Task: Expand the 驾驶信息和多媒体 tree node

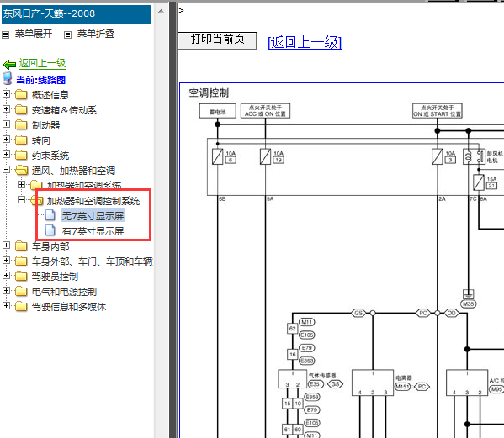Action: [6, 306]
